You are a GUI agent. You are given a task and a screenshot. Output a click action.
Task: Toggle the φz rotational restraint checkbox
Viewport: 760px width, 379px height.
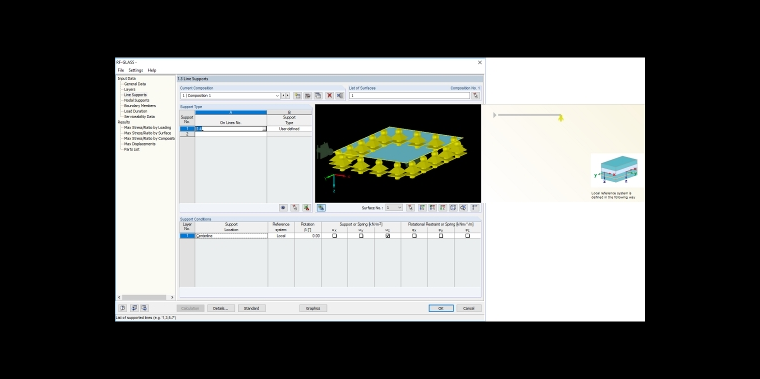(468, 236)
